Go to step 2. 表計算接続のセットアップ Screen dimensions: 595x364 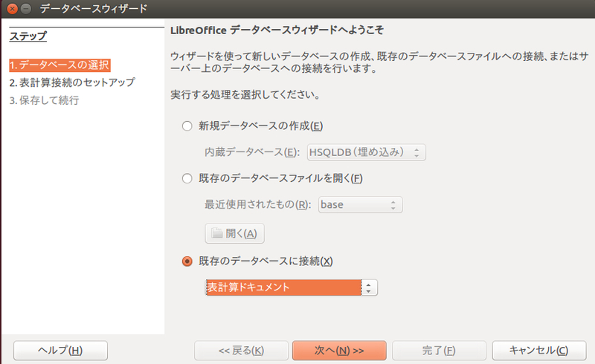point(72,82)
